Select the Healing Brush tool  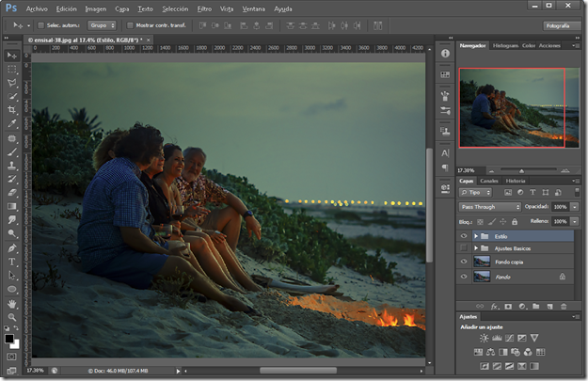[x=12, y=138]
